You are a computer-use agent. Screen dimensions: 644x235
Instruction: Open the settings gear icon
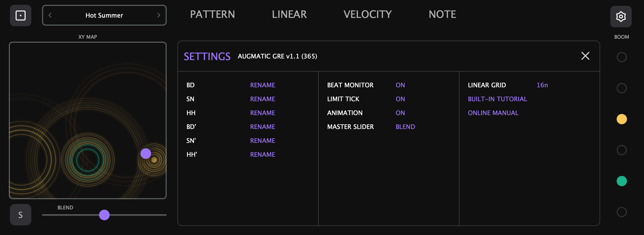[x=621, y=16]
